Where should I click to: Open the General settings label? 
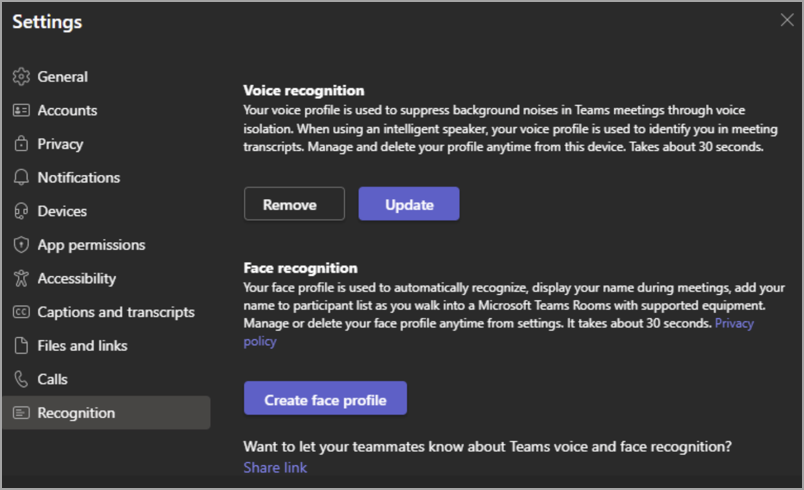point(62,77)
